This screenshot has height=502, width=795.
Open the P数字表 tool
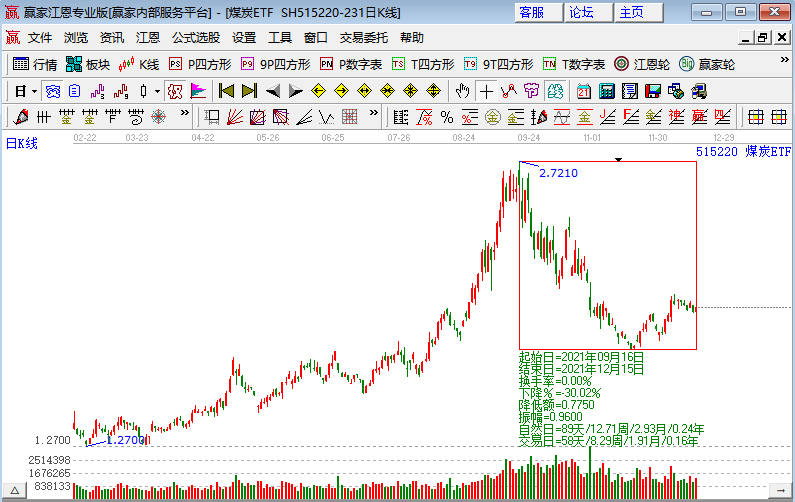tap(351, 64)
